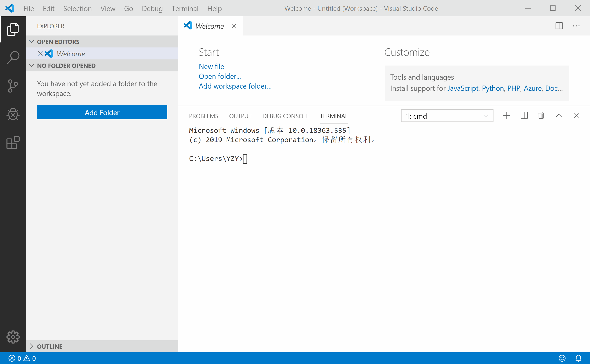This screenshot has height=364, width=590.
Task: Switch to the PROBLEMS tab
Action: pyautogui.click(x=204, y=116)
